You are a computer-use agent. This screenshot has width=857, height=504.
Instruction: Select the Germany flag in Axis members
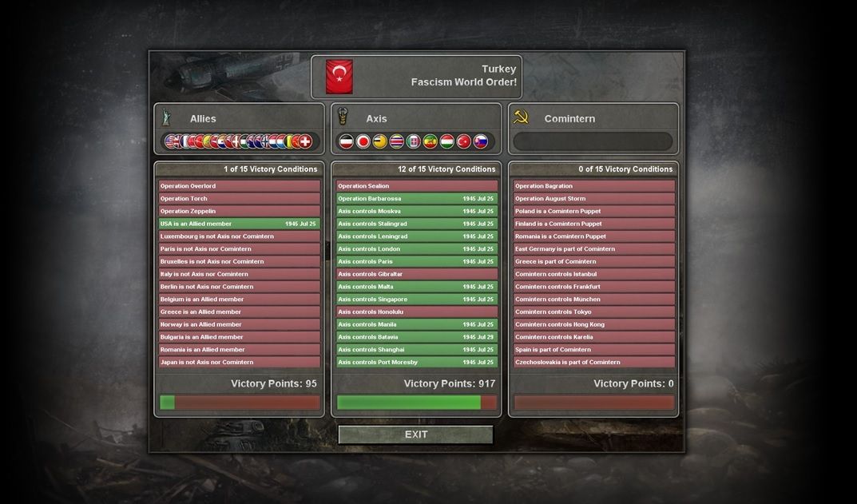pyautogui.click(x=347, y=141)
